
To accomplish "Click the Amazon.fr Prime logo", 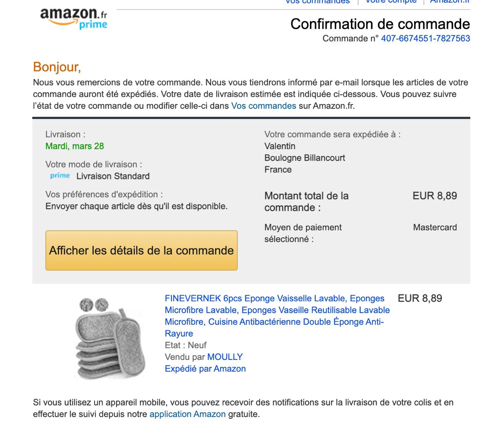I will [74, 18].
